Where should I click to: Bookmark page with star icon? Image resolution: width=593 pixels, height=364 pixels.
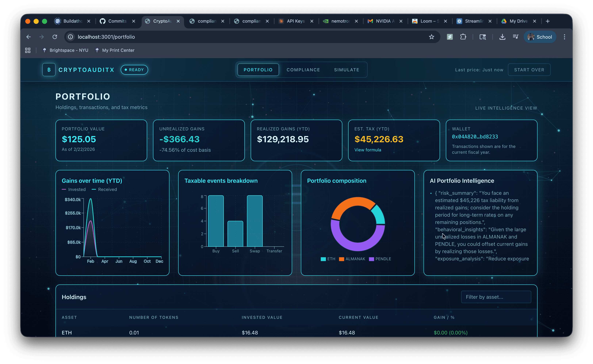(x=431, y=37)
